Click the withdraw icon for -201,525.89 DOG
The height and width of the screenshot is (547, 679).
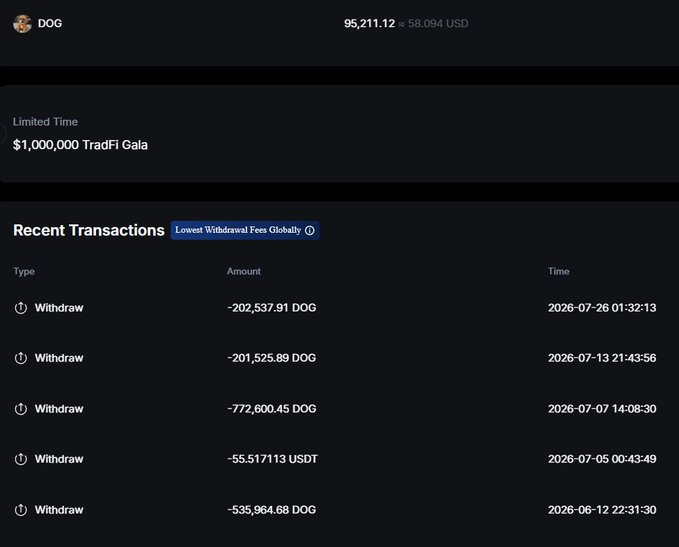pos(21,358)
